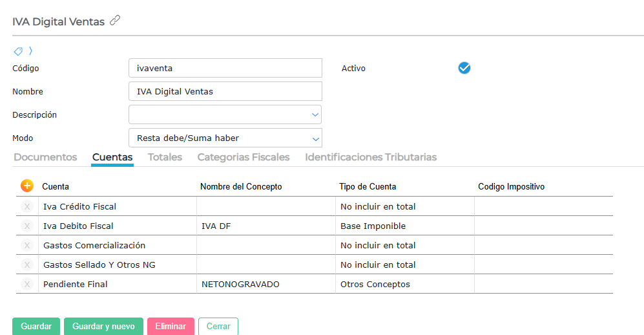This screenshot has height=335, width=644.
Task: Delete the Gastos Comercialización row
Action: point(27,245)
